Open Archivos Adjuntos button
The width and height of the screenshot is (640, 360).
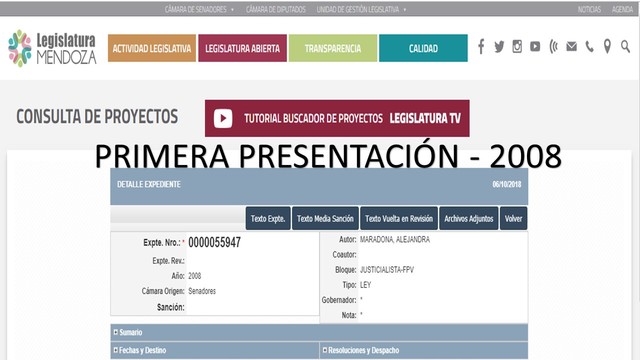click(x=469, y=218)
